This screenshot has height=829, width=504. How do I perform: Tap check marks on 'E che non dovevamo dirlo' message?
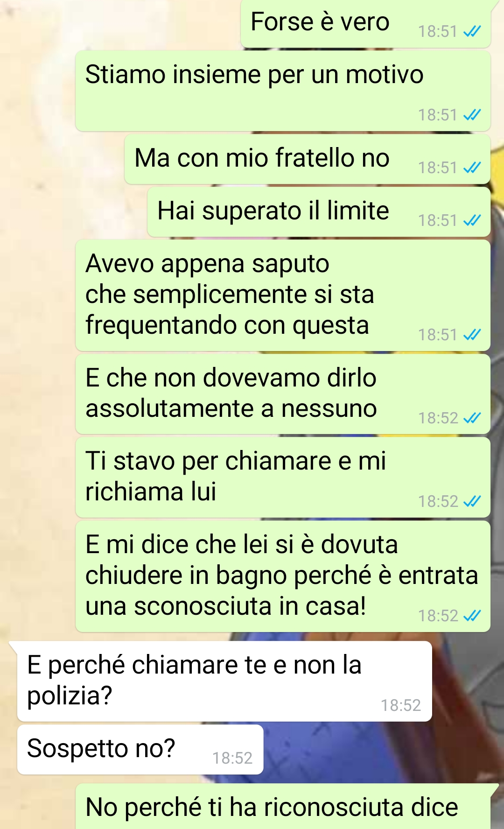click(472, 418)
